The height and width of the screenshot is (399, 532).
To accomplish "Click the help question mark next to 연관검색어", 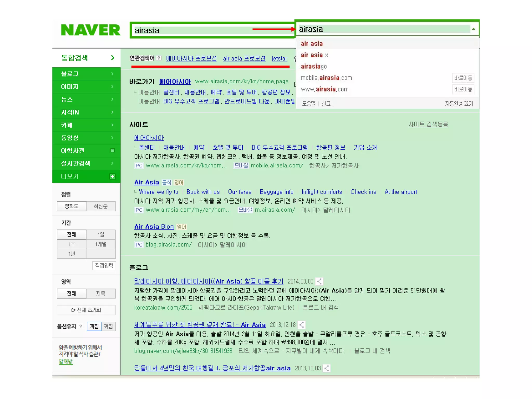I will coord(159,58).
